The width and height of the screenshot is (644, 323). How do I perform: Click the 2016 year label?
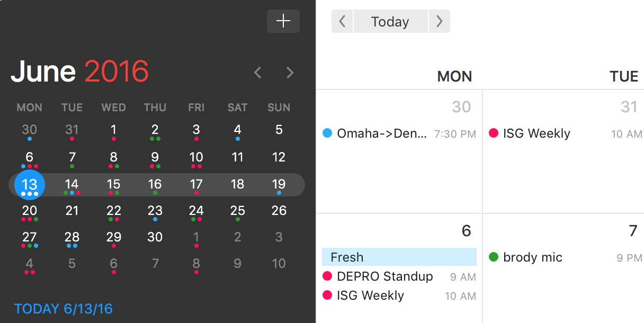(x=117, y=72)
